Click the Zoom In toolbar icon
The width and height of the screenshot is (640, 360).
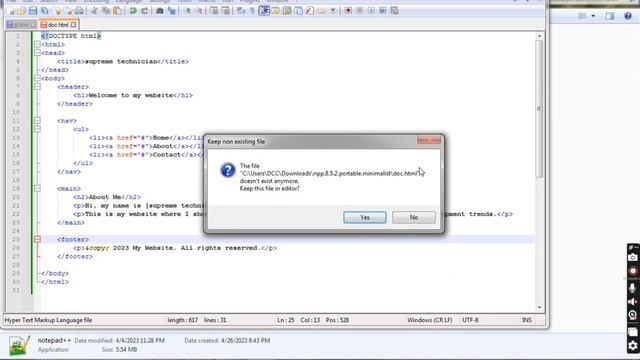coord(187,11)
